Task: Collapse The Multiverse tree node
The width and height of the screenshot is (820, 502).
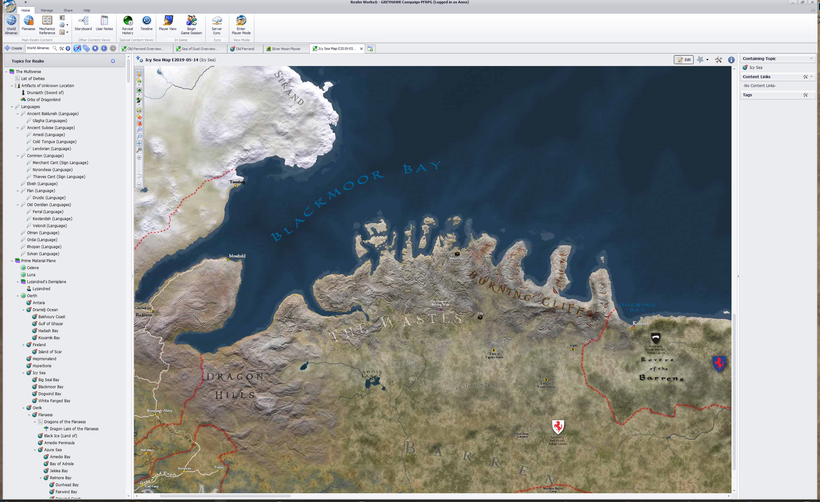Action: [7, 72]
